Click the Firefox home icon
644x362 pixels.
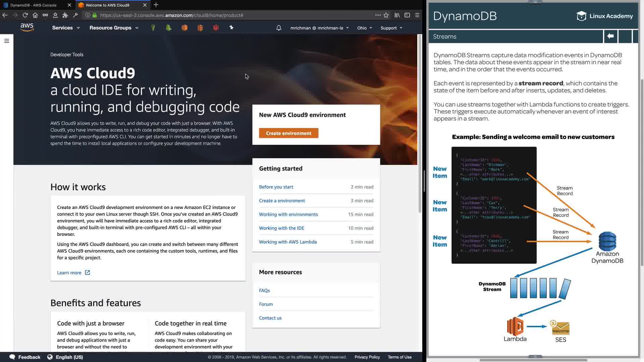35,15
